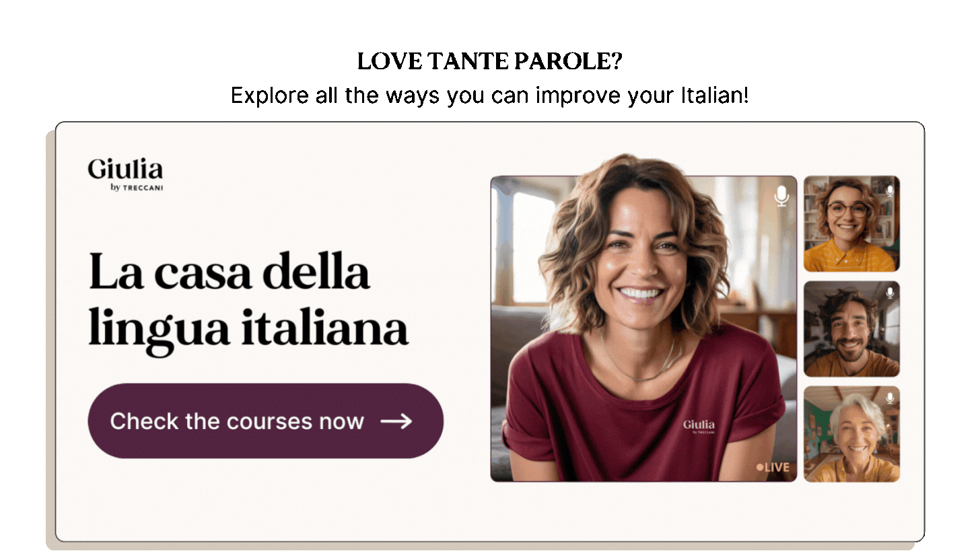Click the microphone icon on main video
This screenshot has height=551, width=980.
coord(781,196)
